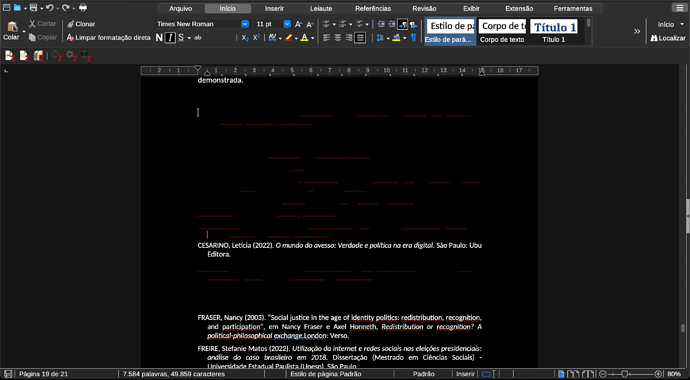
Task: Align paragraph left
Action: pyautogui.click(x=326, y=38)
